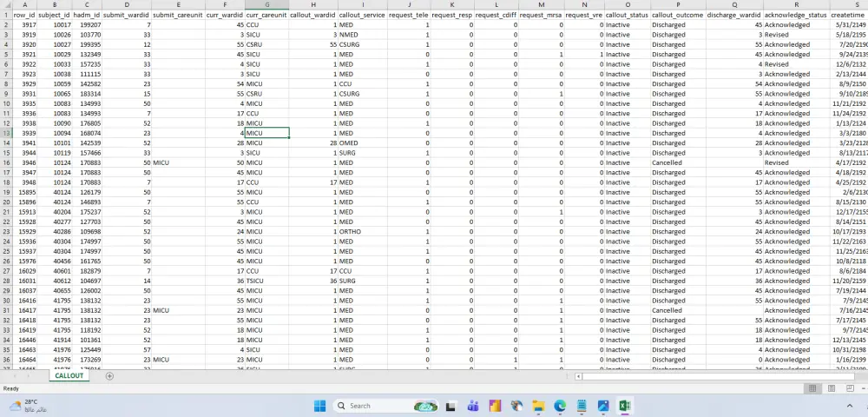
Task: Show hidden system tray icons
Action: [x=850, y=406]
